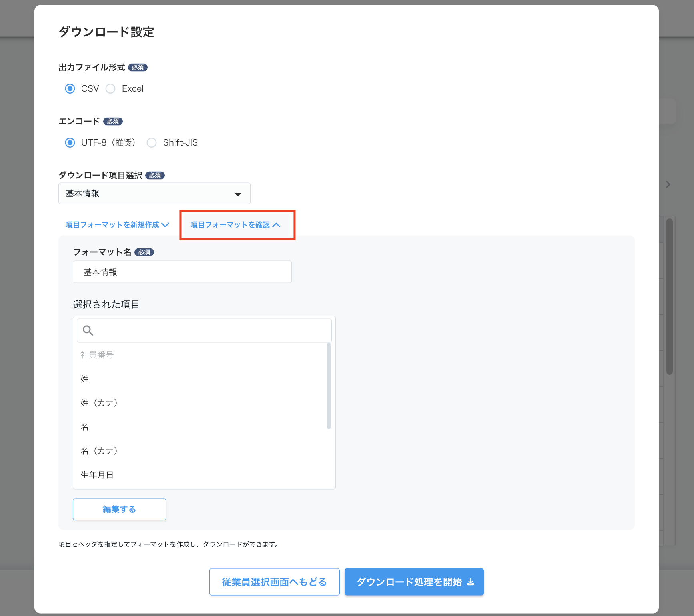Click the 編集する button
The image size is (694, 616).
[x=120, y=509]
